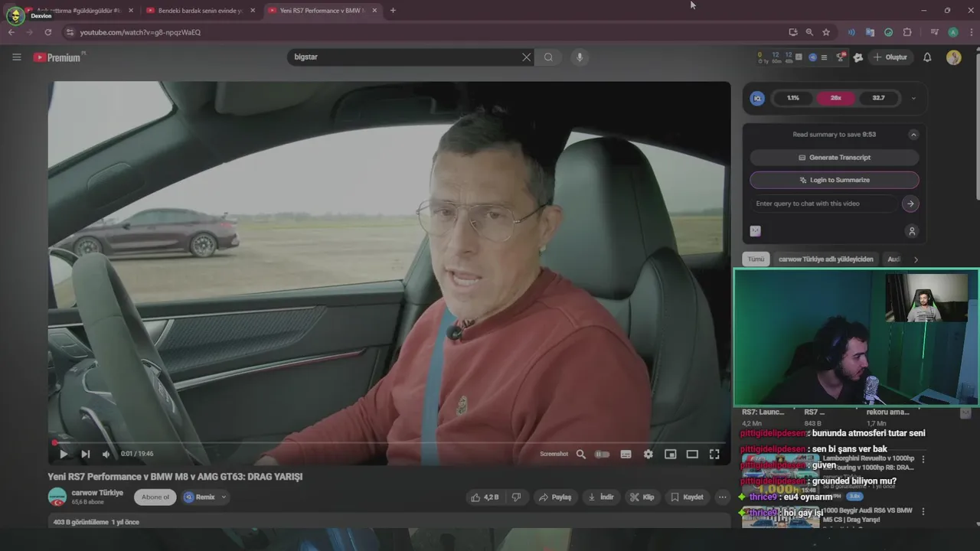Image resolution: width=980 pixels, height=551 pixels.
Task: Open YouTube notifications bell
Action: 927,57
